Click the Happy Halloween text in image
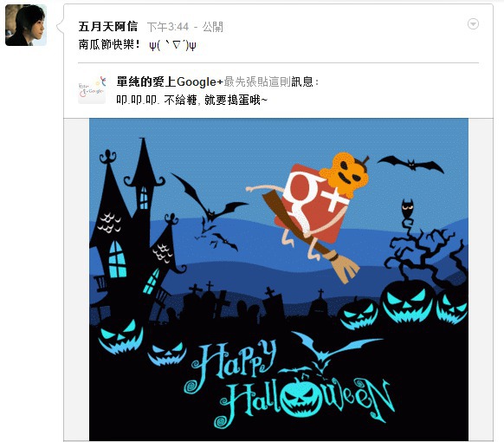 (288, 385)
